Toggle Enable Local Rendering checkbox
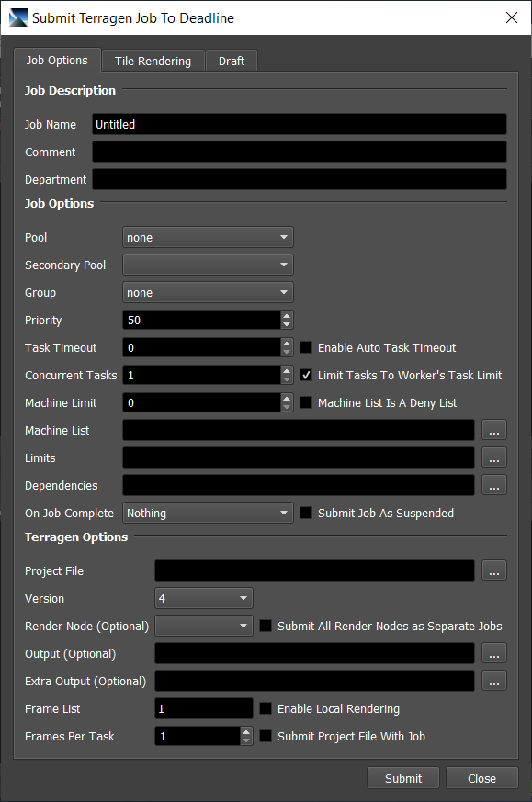Screen dimensions: 532x802 click(266, 709)
